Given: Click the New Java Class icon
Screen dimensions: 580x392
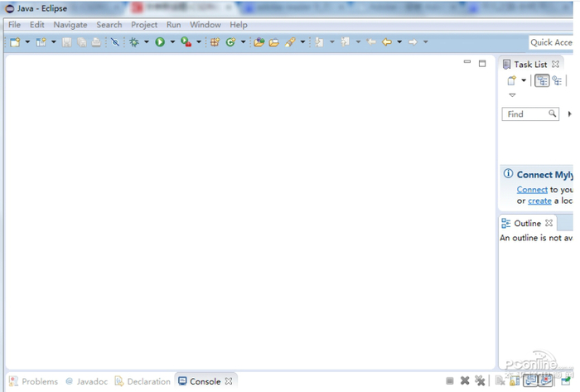Looking at the screenshot, I should 231,42.
